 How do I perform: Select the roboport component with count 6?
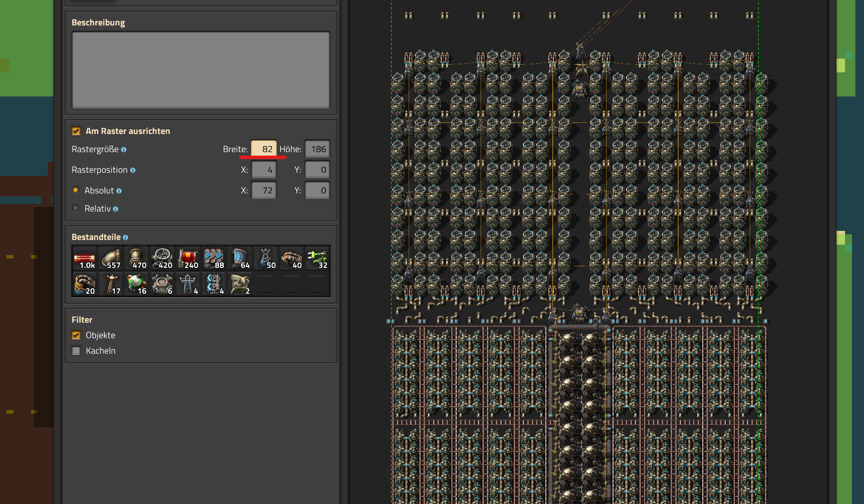162,284
